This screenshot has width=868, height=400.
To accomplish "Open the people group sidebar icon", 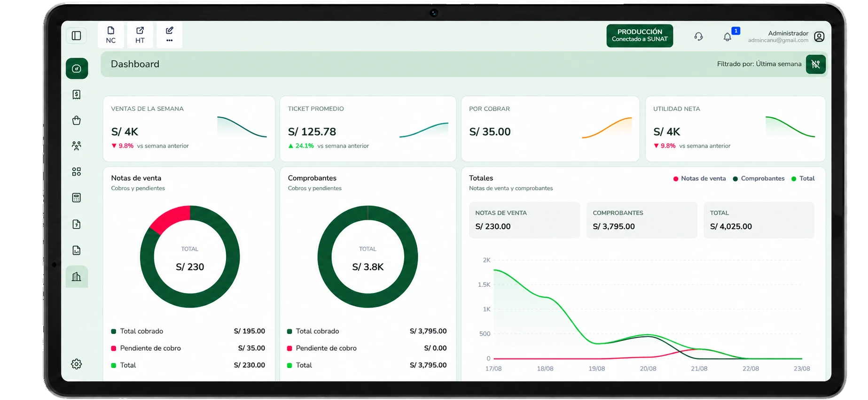I will tap(77, 146).
